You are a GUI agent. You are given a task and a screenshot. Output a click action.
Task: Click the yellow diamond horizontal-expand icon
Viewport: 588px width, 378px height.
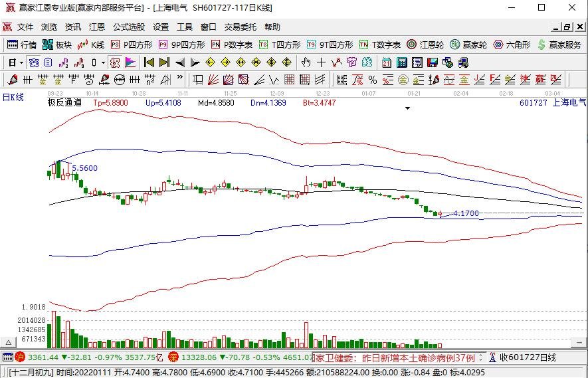(241, 62)
